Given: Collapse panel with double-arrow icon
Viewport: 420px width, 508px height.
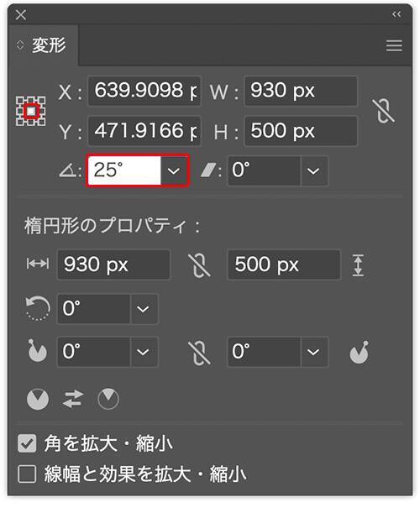Looking at the screenshot, I should coord(396,14).
